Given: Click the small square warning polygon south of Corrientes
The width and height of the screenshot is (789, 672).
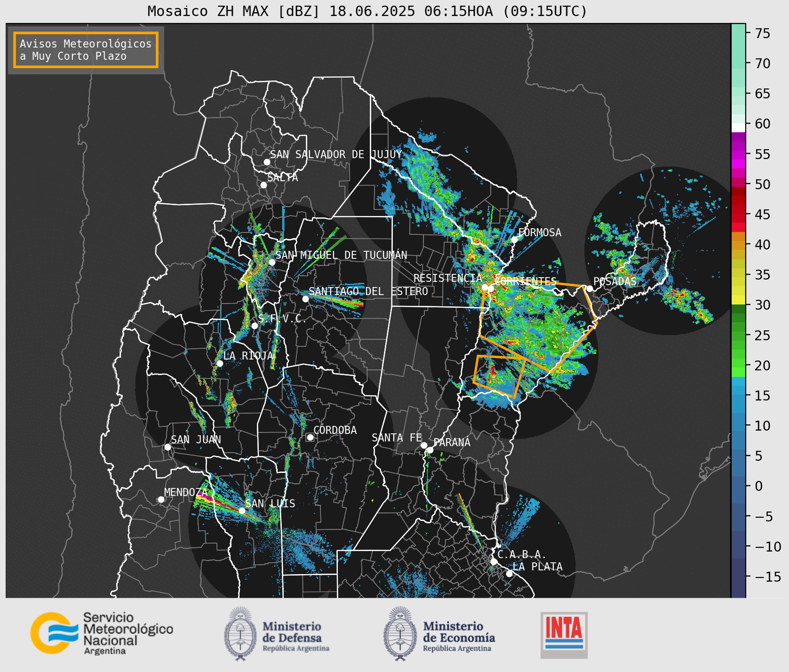Looking at the screenshot, I should tap(500, 376).
